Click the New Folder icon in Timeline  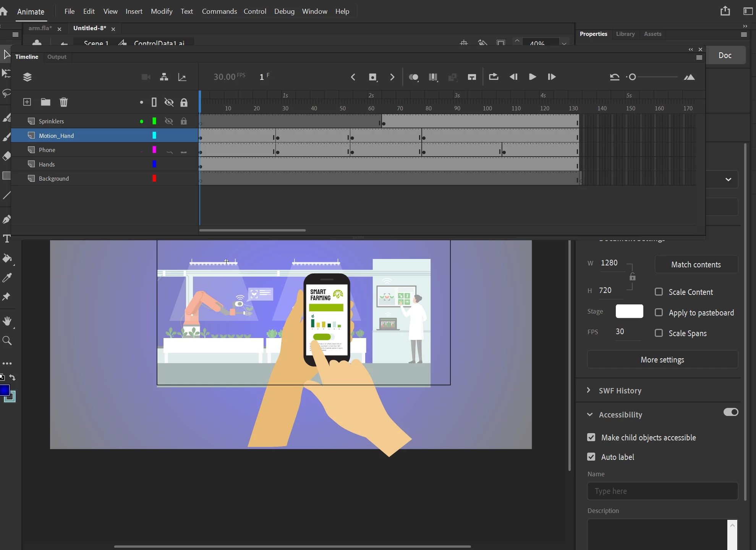click(x=45, y=102)
